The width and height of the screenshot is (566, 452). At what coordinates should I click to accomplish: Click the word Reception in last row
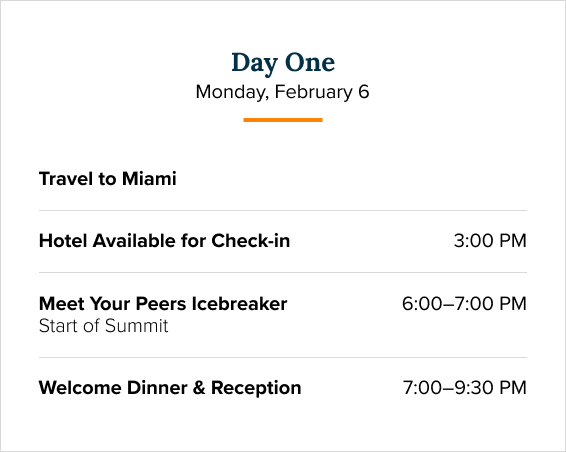coord(256,388)
